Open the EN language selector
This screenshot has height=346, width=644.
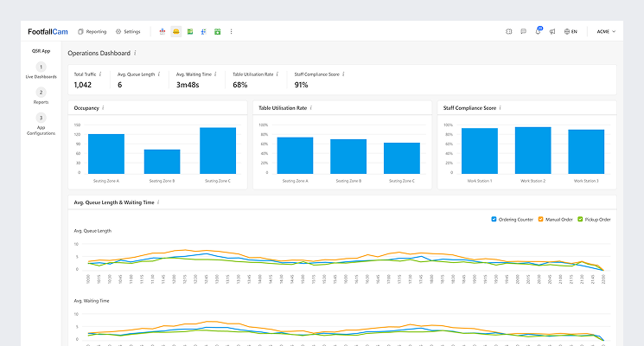571,31
